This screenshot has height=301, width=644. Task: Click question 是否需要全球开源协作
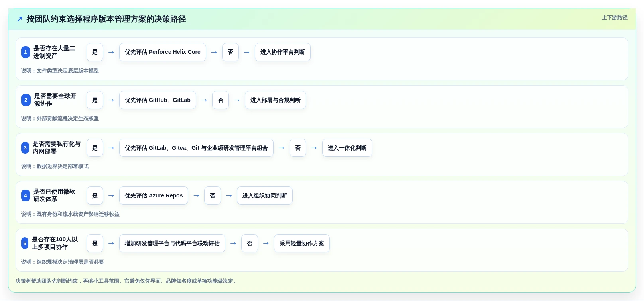55,100
